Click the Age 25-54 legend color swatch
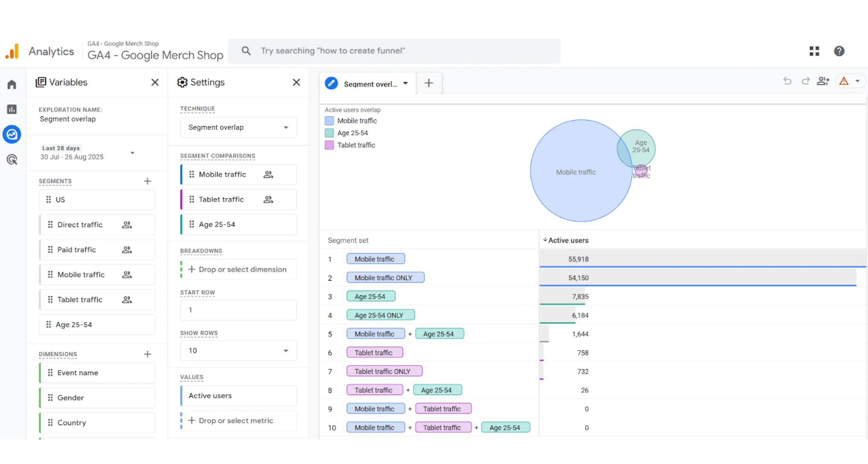The image size is (868, 464). click(329, 133)
